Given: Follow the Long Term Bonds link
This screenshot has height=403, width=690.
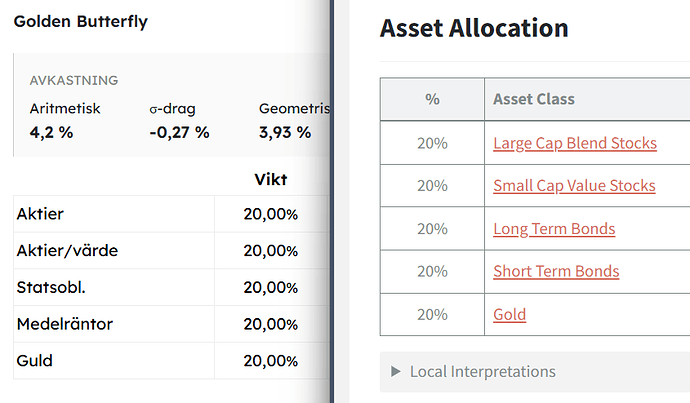Looking at the screenshot, I should tap(554, 229).
